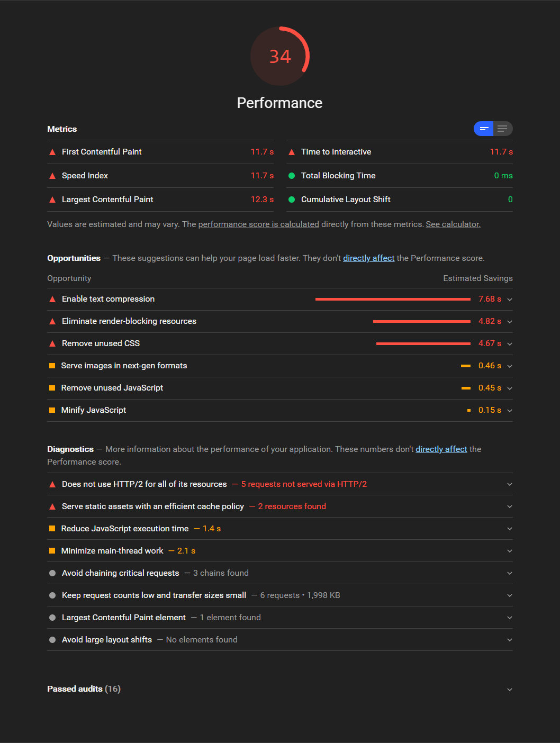560x743 pixels.
Task: Click the performance score gauge showing 34
Action: point(280,56)
